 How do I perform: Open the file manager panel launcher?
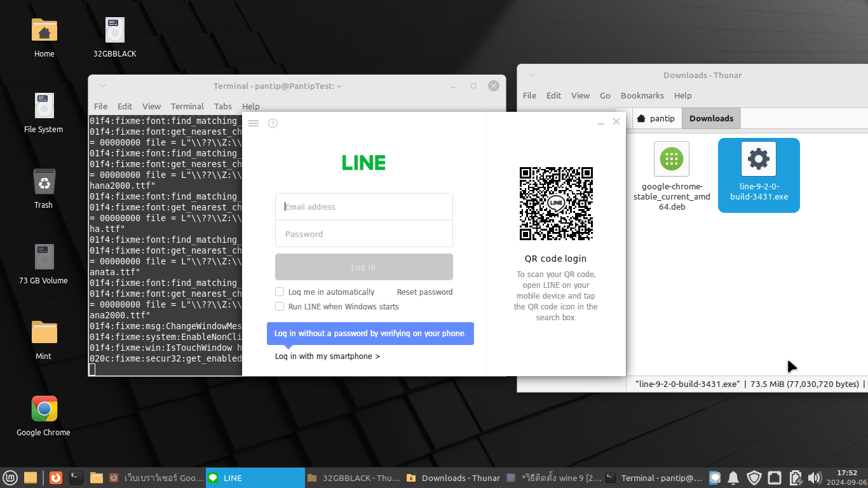97,478
